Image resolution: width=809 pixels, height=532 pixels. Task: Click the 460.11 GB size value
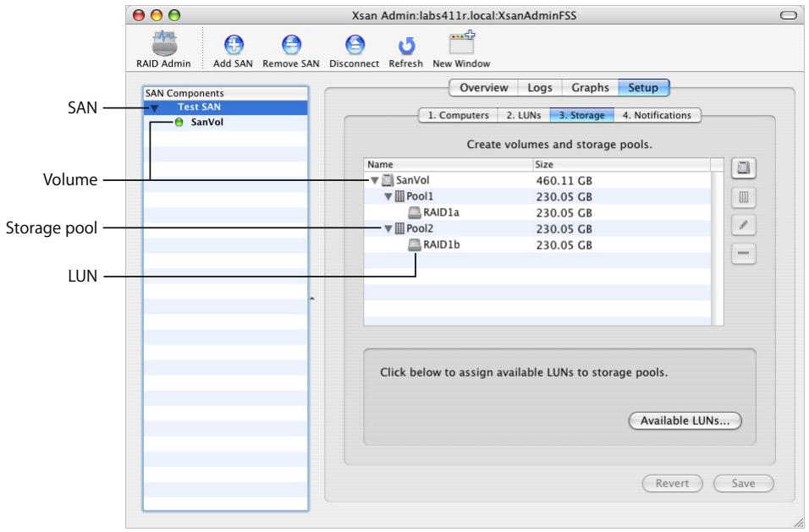(564, 181)
